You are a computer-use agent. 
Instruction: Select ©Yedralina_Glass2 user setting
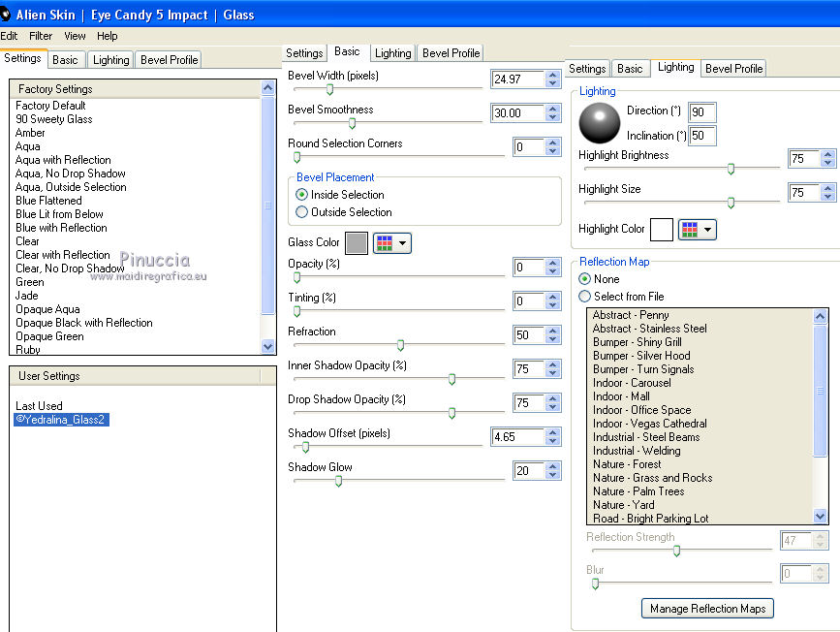61,419
